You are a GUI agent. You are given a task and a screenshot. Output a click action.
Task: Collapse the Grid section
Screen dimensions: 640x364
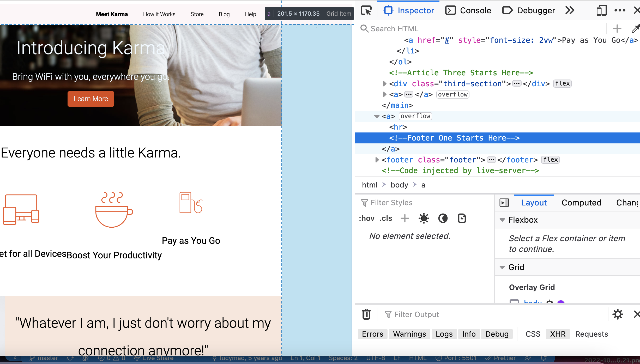coord(502,267)
